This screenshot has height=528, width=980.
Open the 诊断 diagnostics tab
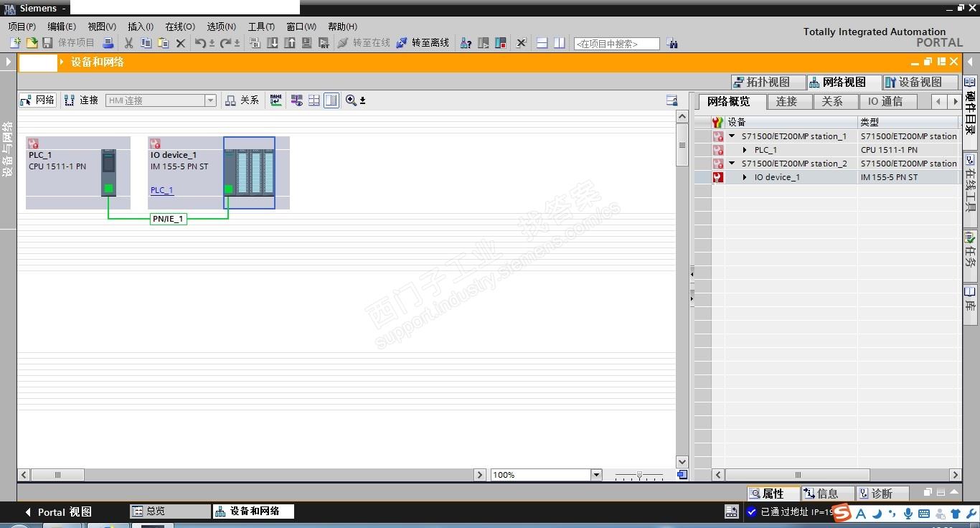(x=882, y=494)
